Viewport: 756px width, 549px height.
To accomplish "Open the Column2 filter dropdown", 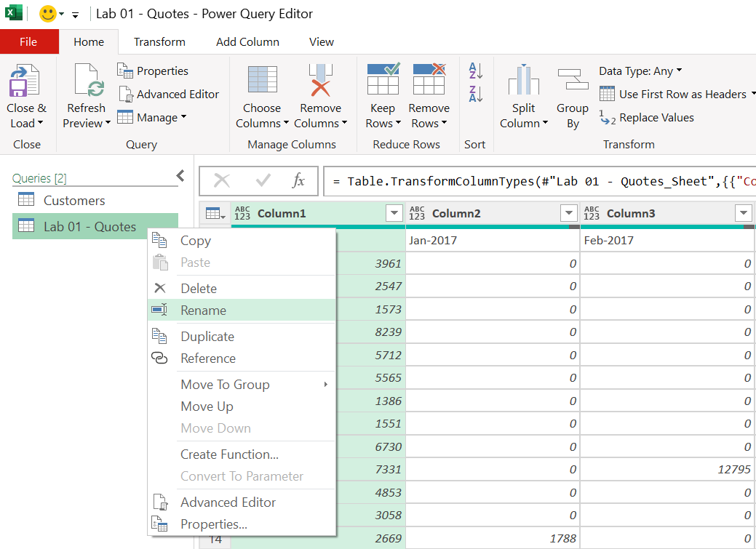I will click(x=569, y=213).
